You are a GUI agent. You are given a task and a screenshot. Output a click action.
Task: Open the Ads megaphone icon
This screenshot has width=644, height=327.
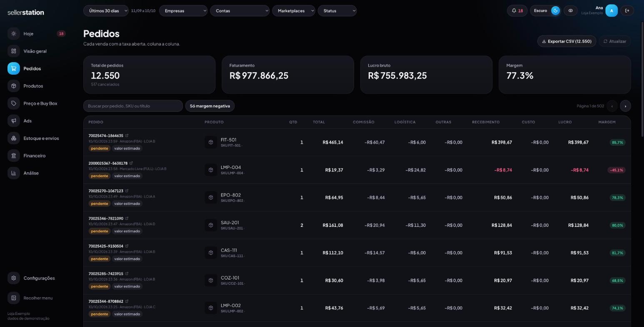pos(14,121)
